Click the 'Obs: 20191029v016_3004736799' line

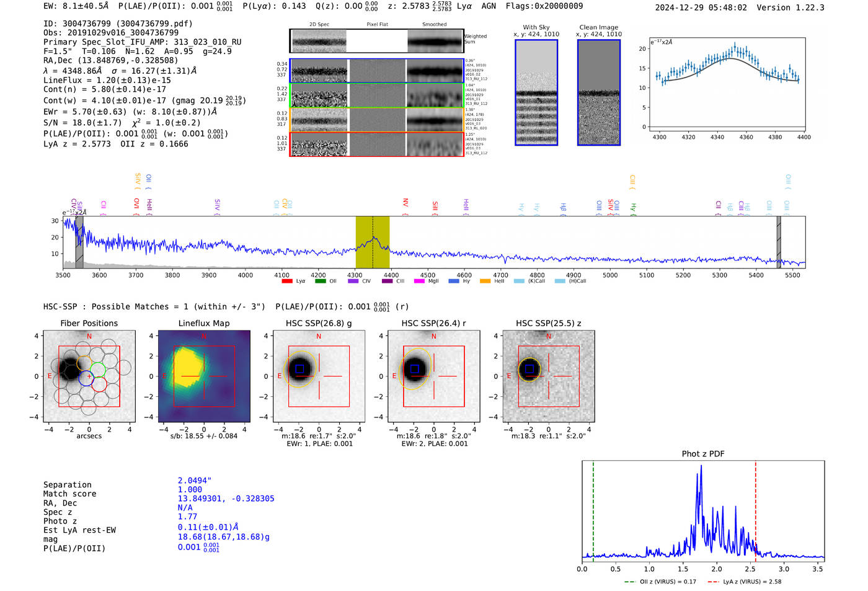tap(111, 33)
